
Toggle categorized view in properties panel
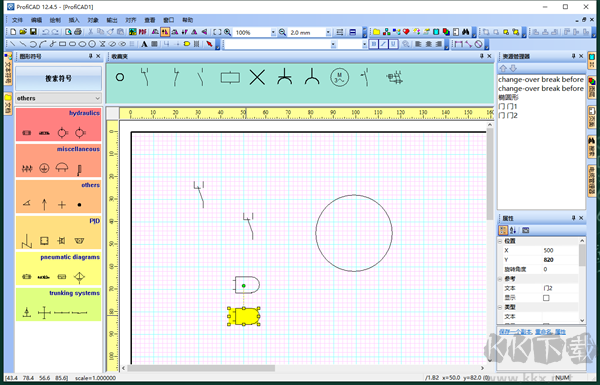(503, 230)
